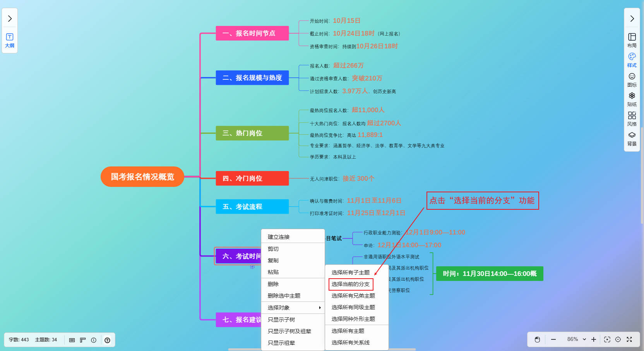Image resolution: width=644 pixels, height=351 pixels.
Task: Click the vertical scrollbar on right edge
Action: (642, 174)
